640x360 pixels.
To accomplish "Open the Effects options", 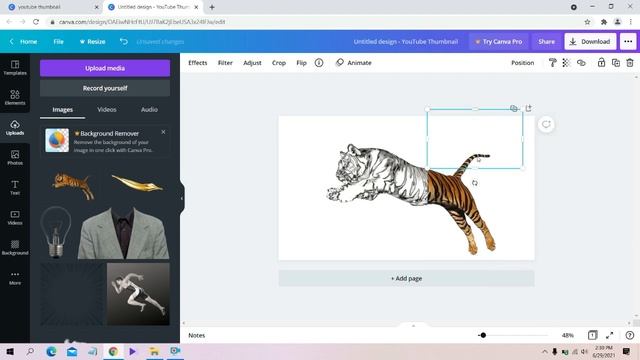I will pyautogui.click(x=198, y=63).
